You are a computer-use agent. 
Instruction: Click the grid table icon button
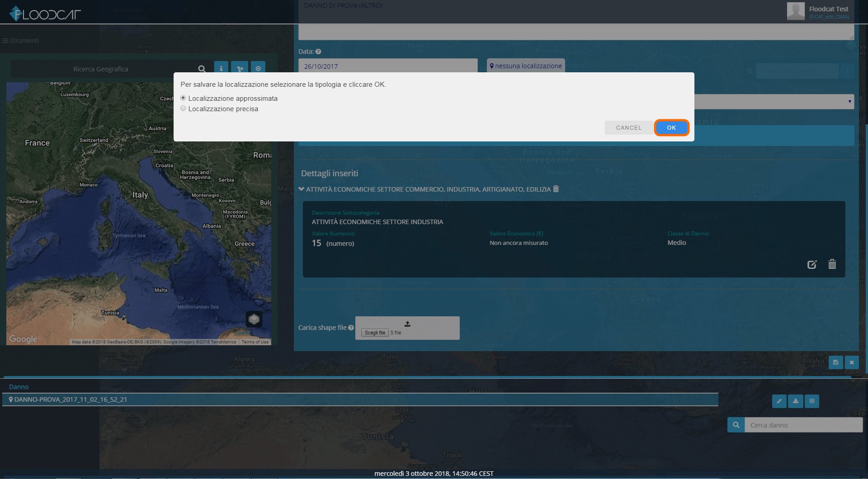[812, 401]
